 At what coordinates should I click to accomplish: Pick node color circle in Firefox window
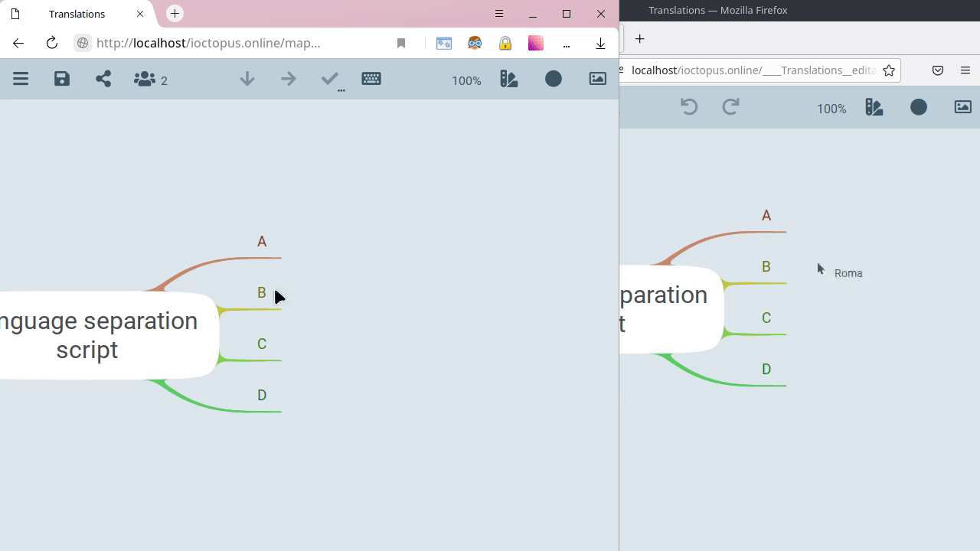tap(919, 107)
